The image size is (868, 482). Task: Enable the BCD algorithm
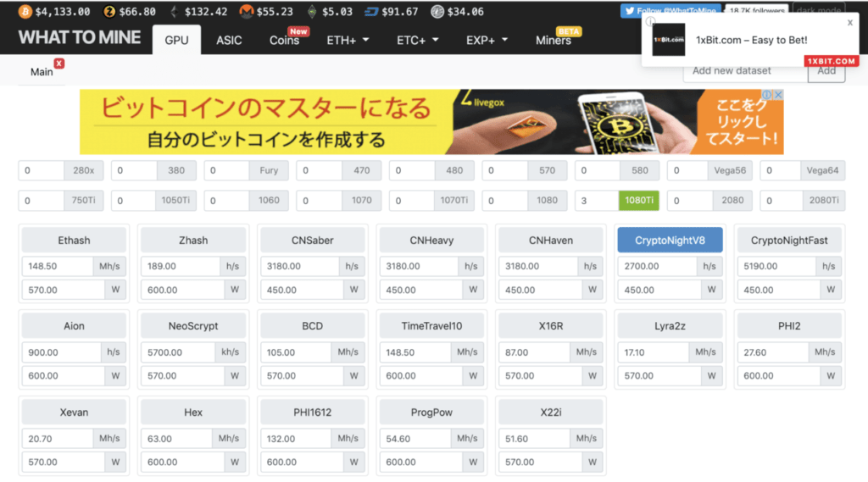click(x=312, y=326)
